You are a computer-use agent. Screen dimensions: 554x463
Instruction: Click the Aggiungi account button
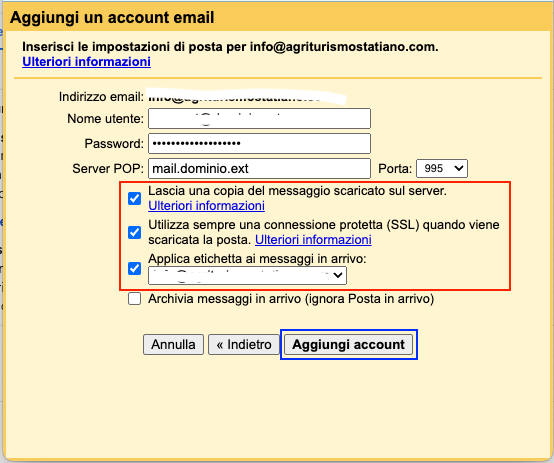[x=348, y=345]
